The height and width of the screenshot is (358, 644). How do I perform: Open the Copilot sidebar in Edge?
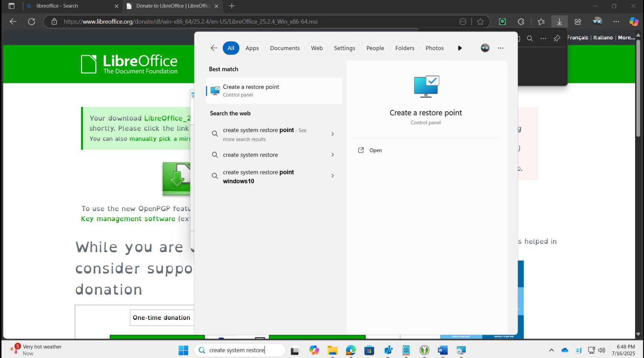click(x=634, y=22)
